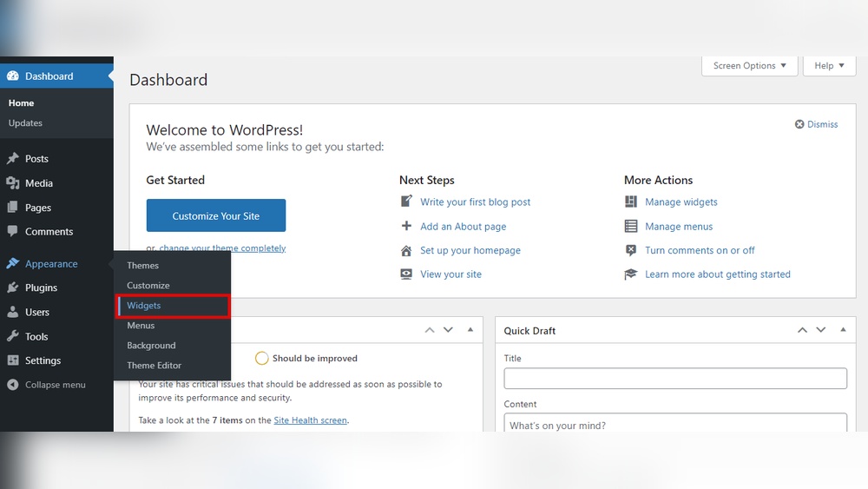Click the Comments speech bubble icon
This screenshot has height=489, width=868.
pyautogui.click(x=13, y=231)
